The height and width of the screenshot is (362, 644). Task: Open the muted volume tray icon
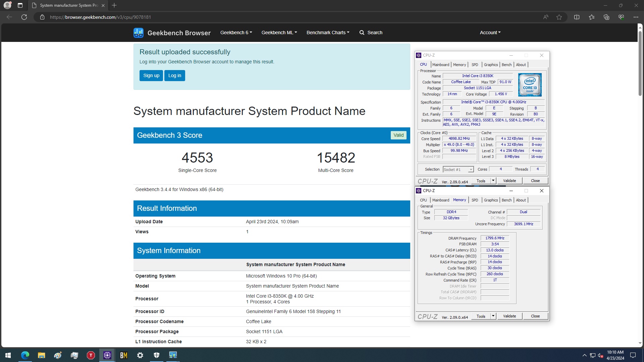point(601,355)
